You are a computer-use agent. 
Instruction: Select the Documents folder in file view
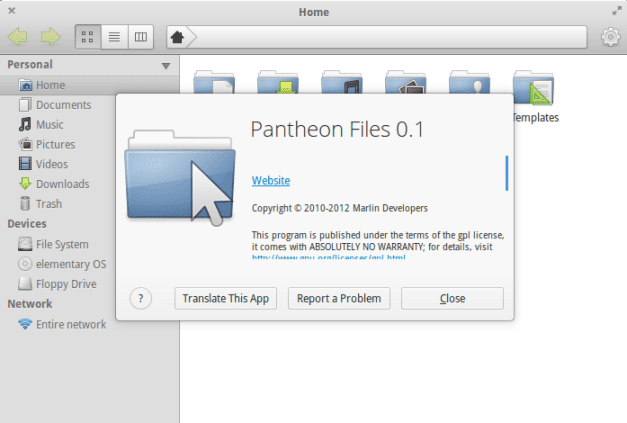click(214, 82)
